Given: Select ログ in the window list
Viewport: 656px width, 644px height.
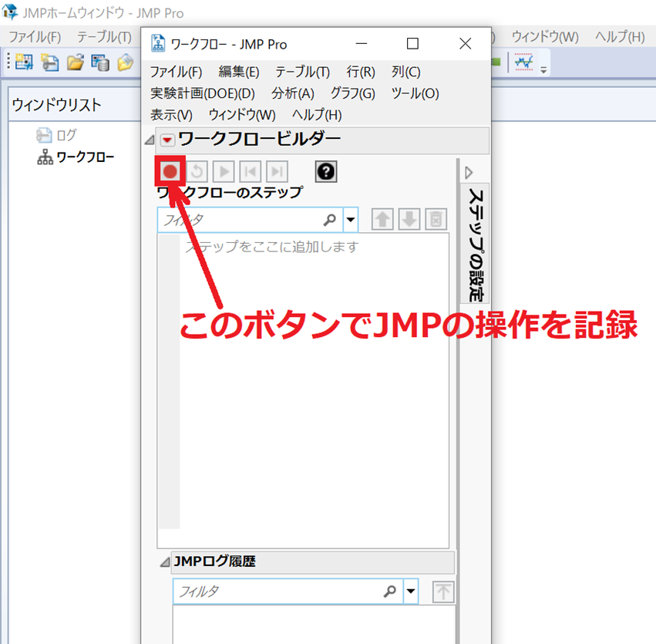Looking at the screenshot, I should click(x=56, y=135).
